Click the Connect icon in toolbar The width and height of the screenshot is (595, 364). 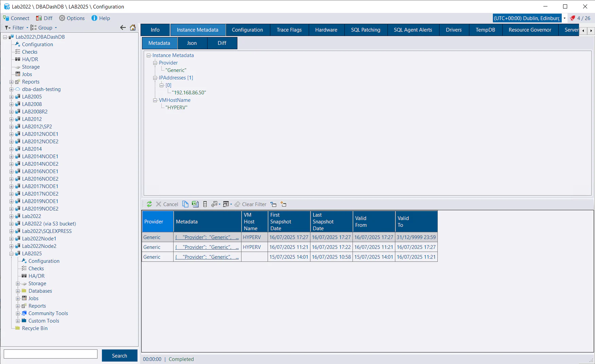point(6,18)
